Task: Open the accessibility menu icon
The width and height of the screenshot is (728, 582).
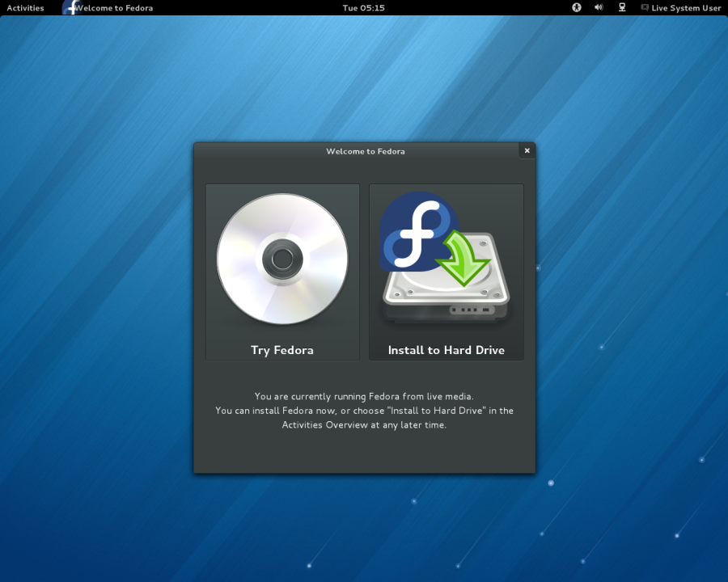Action: point(576,7)
